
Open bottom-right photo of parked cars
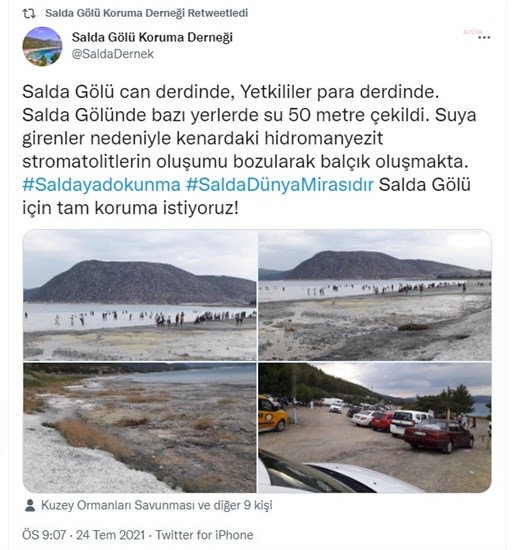375,428
